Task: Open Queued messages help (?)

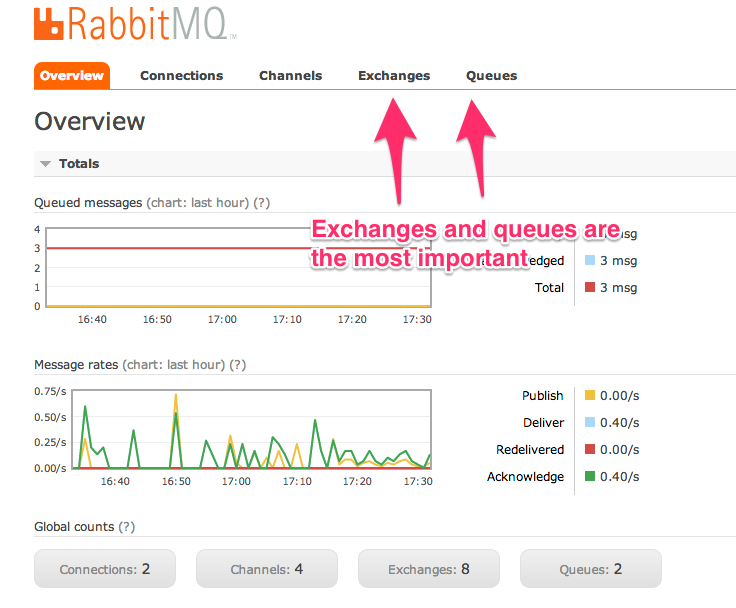Action: pos(261,203)
